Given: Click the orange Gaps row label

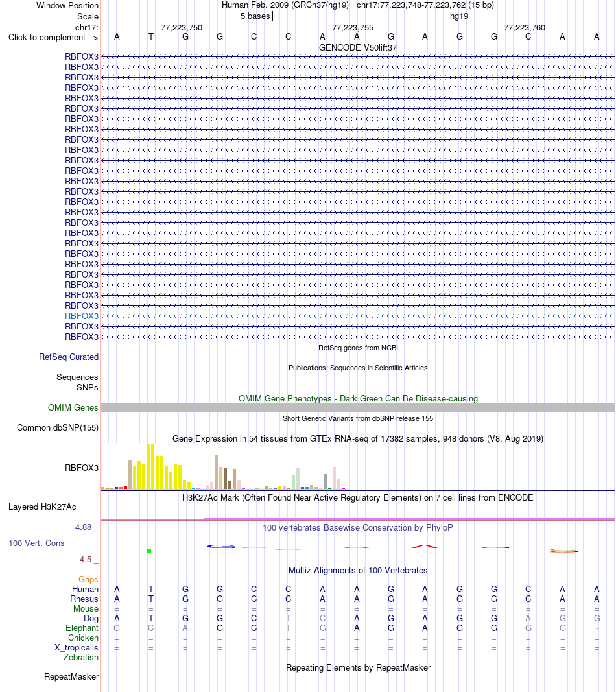Looking at the screenshot, I should pyautogui.click(x=88, y=579).
